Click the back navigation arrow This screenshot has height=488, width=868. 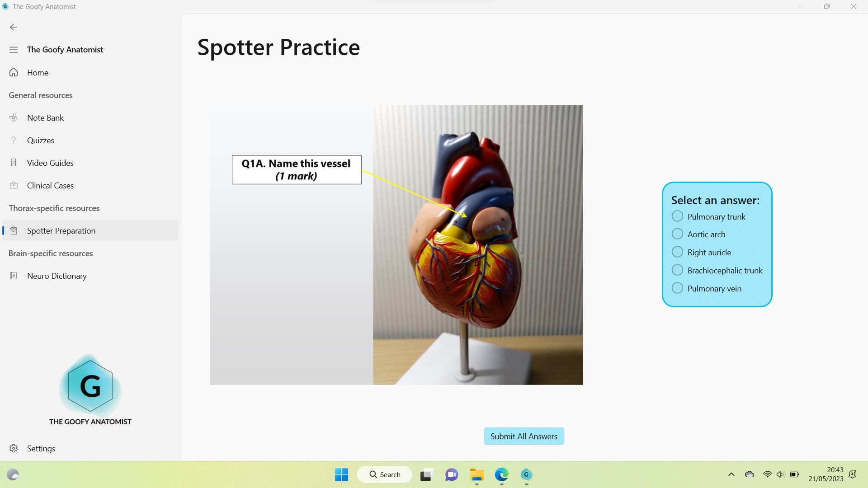(x=13, y=27)
